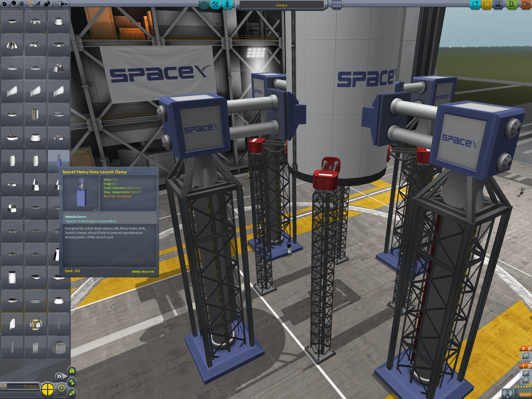
Task: Click the stage 1 header
Action: pos(526,366)
